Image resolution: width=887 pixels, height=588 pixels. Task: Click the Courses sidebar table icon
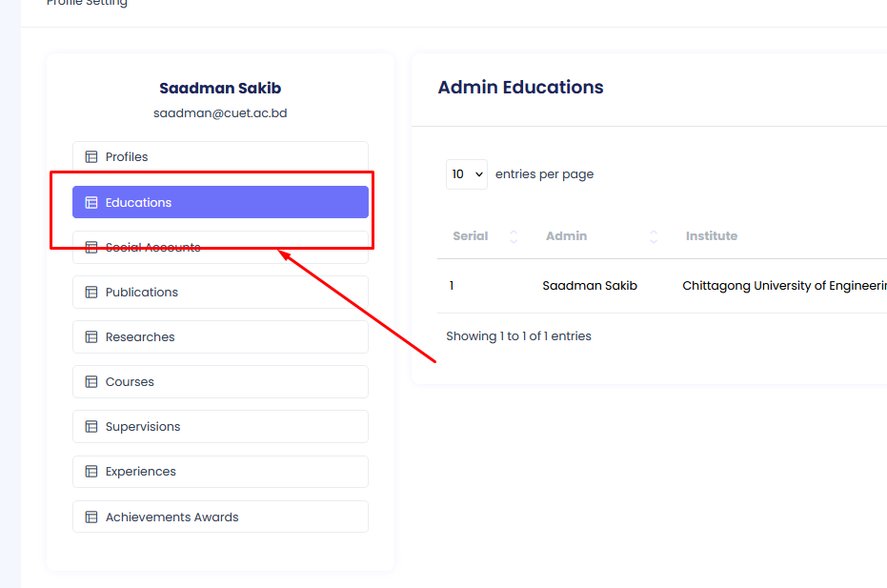(91, 382)
